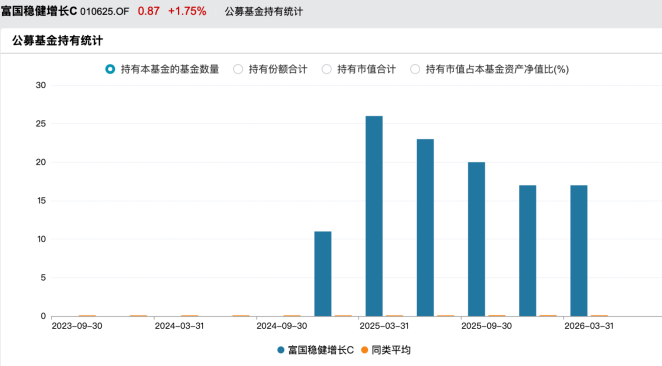Screen dimensions: 662x366
Task: Click y-axis label 15
Action: pyautogui.click(x=41, y=201)
